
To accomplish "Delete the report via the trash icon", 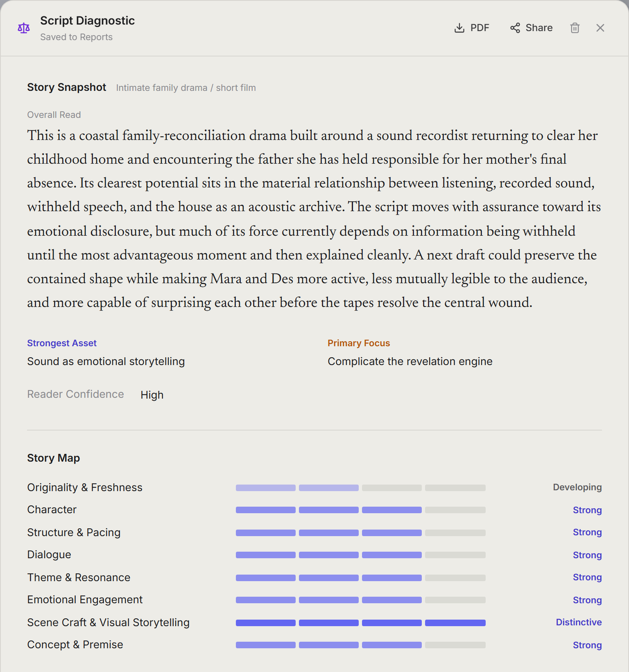I will point(575,28).
